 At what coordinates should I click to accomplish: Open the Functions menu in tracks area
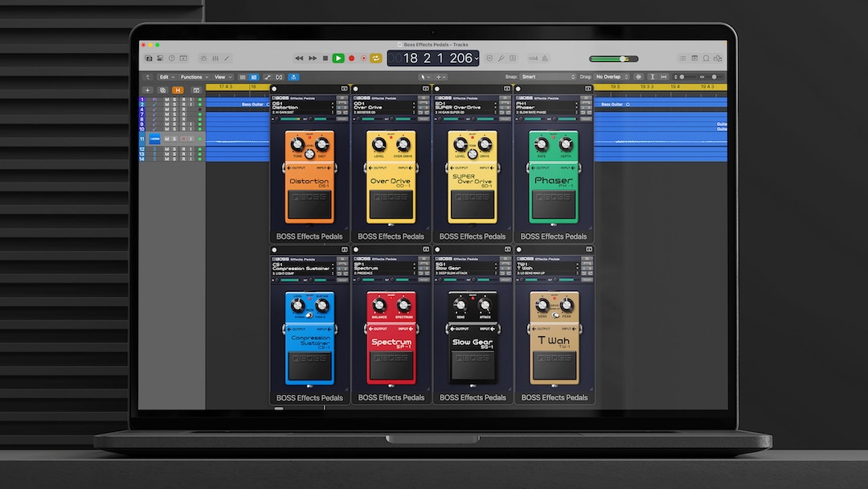point(194,77)
